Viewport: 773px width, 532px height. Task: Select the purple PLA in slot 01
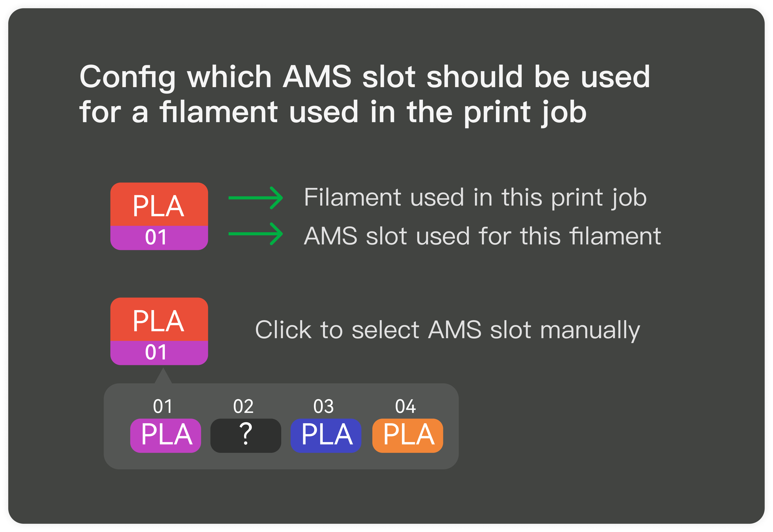[x=165, y=436]
